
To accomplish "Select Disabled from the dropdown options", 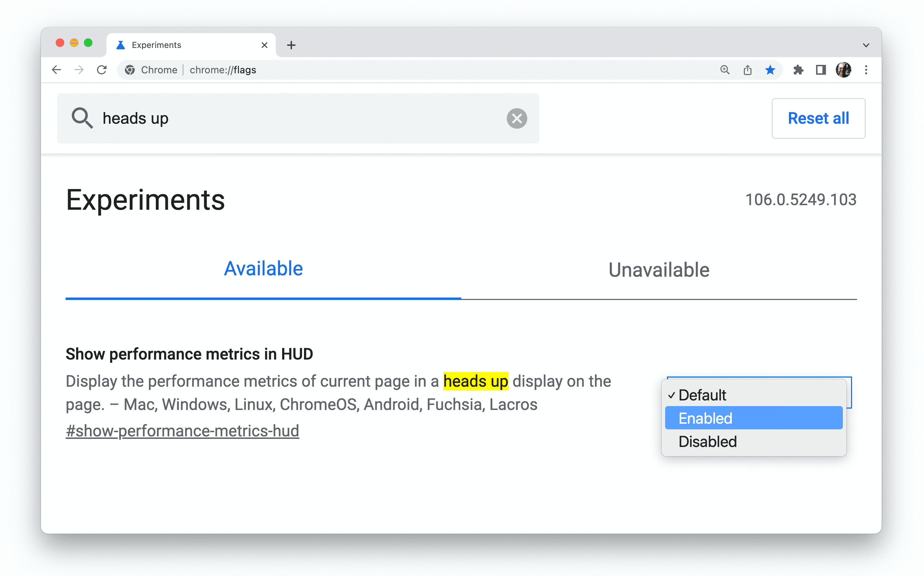I will pos(707,440).
